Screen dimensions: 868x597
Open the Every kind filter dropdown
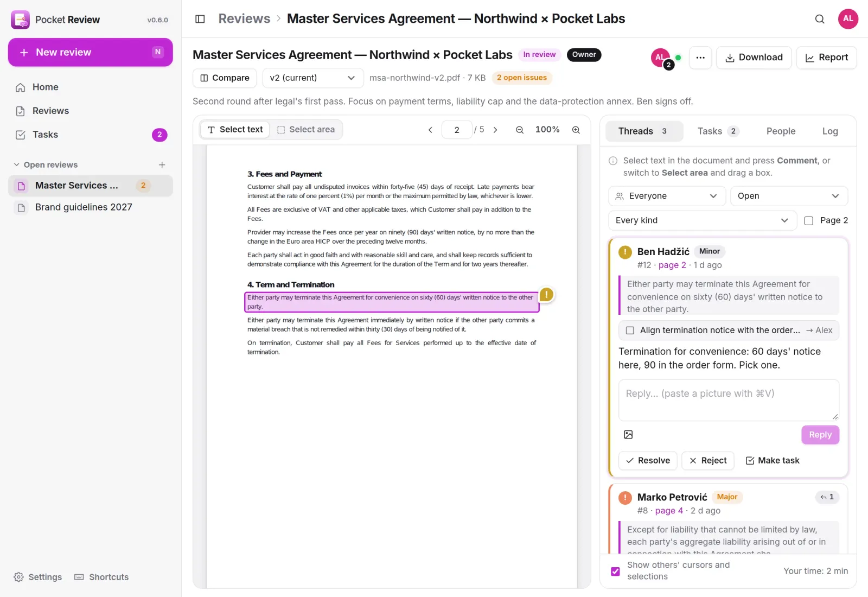point(703,220)
